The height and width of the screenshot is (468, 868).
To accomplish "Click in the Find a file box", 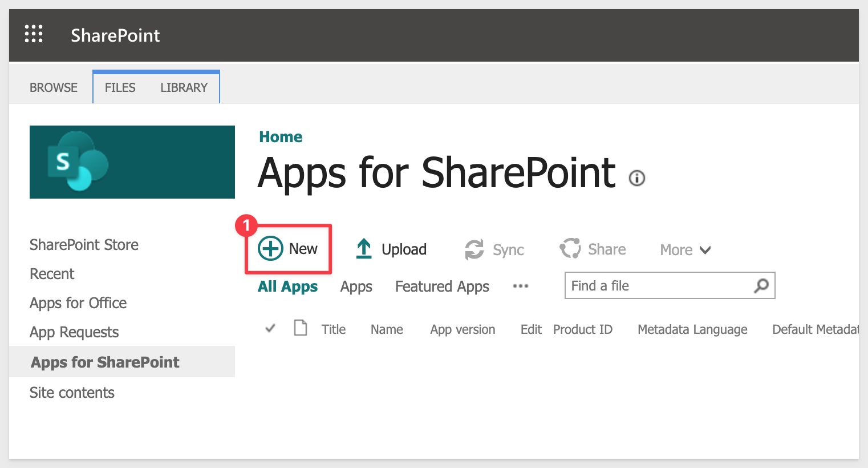I will click(x=670, y=285).
